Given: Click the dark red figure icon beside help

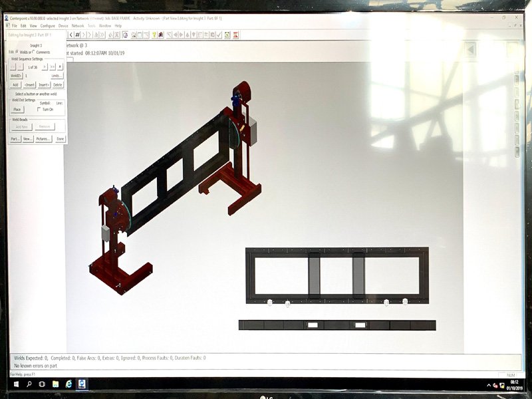Looking at the screenshot, I should 161,35.
